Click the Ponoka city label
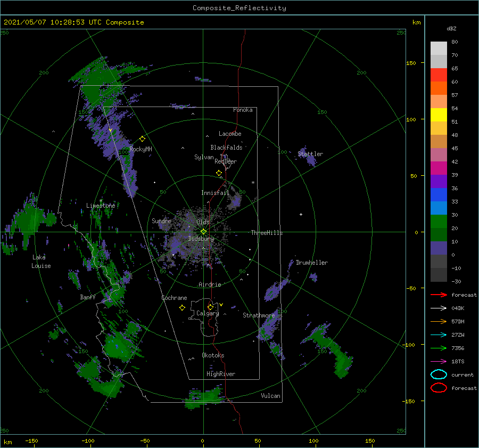479x448 pixels. (243, 110)
